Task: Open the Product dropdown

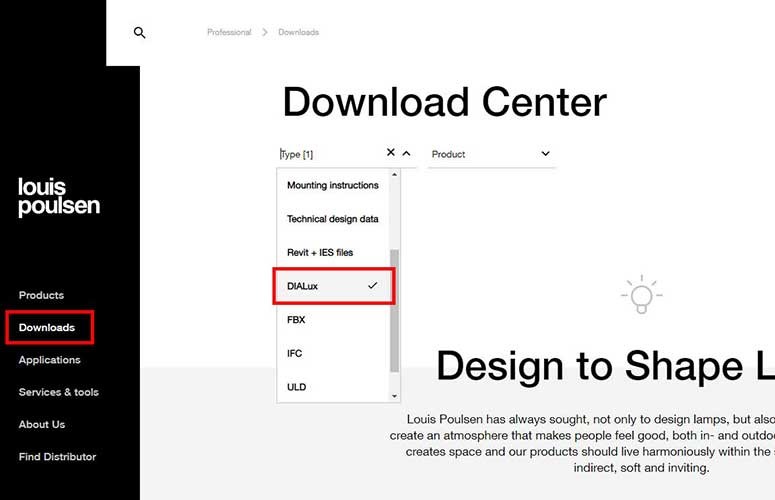Action: 491,154
